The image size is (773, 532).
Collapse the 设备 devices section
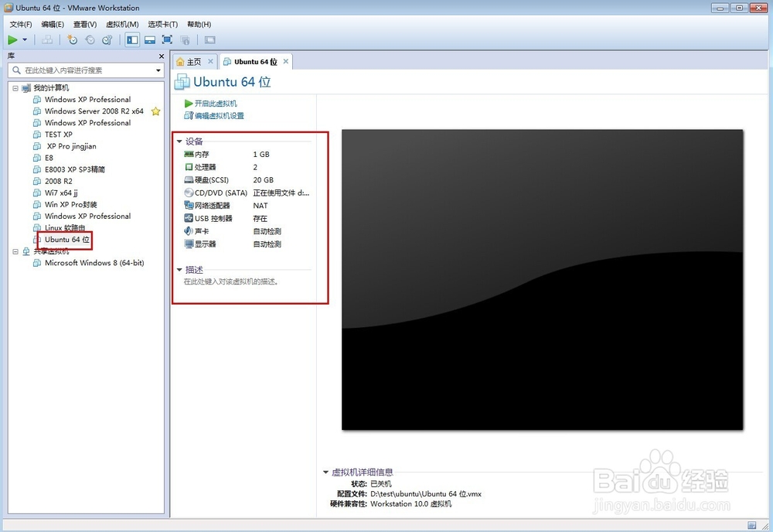point(179,142)
